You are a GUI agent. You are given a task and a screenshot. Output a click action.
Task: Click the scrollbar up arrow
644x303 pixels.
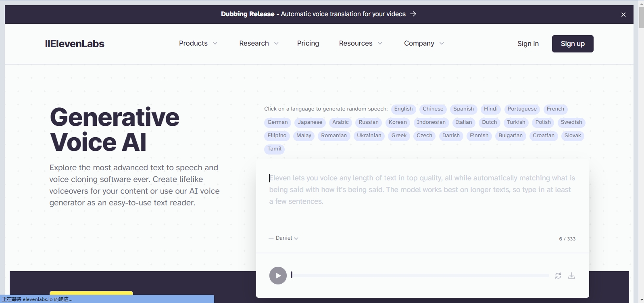(x=641, y=3)
